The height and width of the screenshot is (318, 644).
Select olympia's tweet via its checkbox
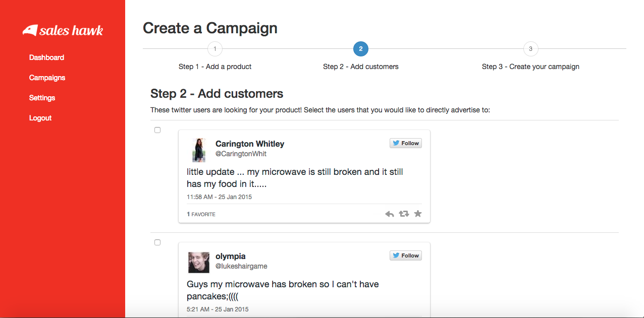[x=157, y=242]
